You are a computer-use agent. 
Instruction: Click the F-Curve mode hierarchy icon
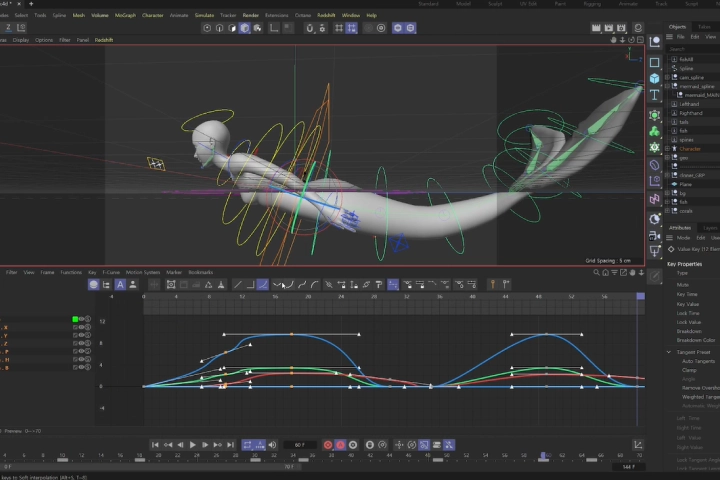(x=107, y=285)
